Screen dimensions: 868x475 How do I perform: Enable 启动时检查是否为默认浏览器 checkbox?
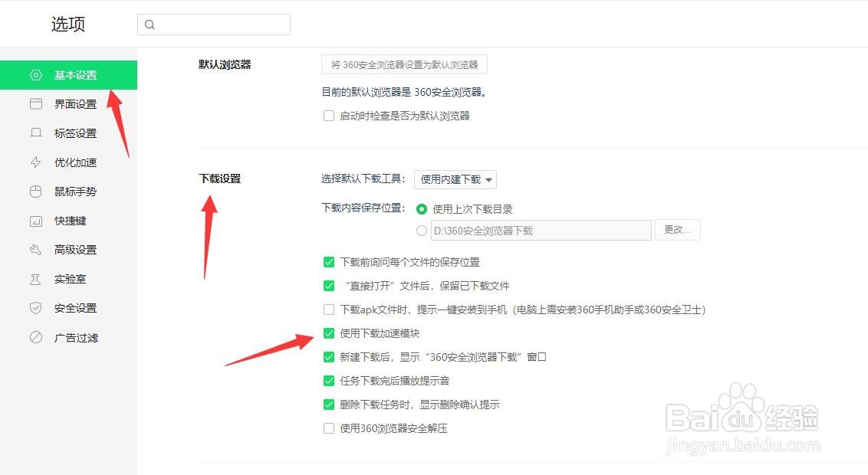point(329,116)
